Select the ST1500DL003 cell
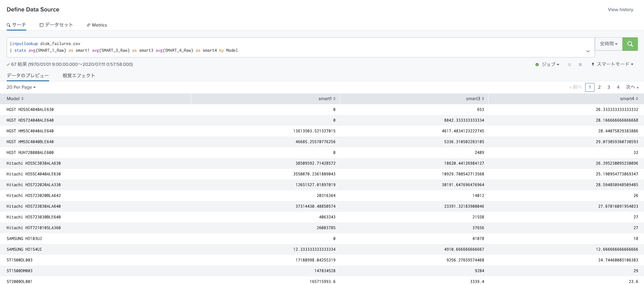Image resolution: width=644 pixels, height=284 pixels. coord(19,260)
